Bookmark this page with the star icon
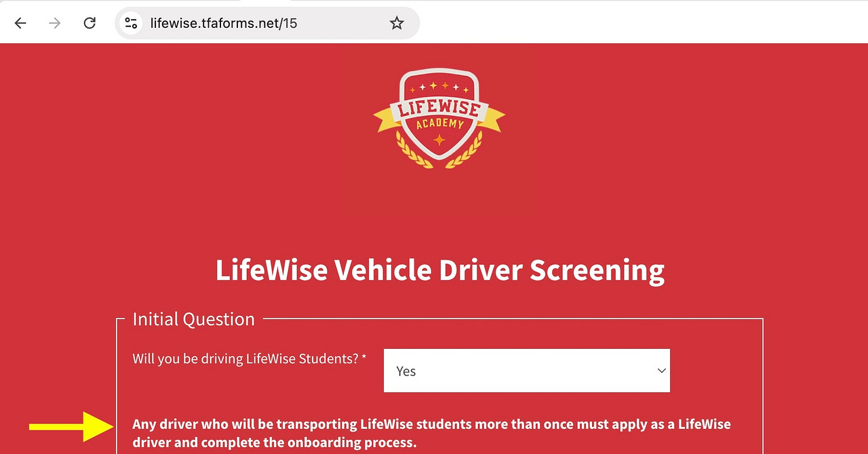 coord(397,23)
